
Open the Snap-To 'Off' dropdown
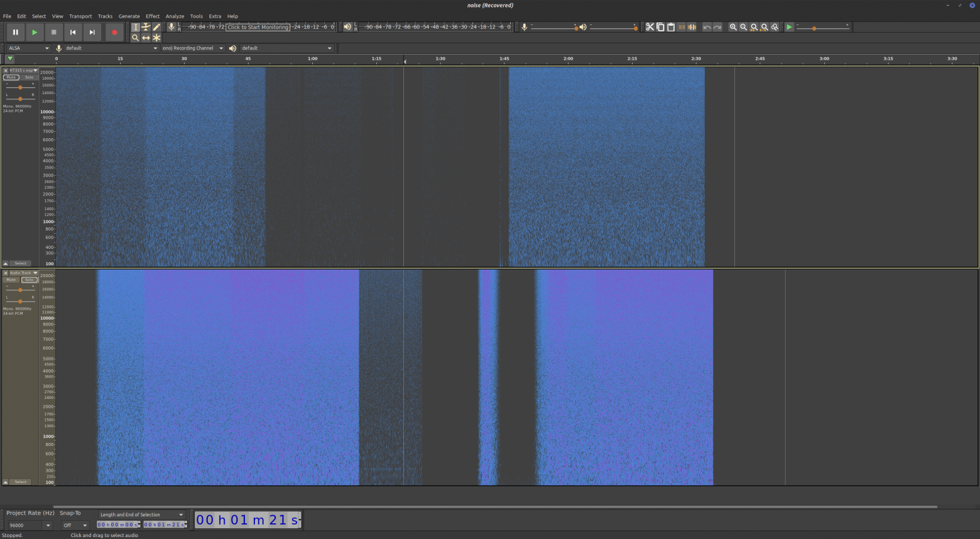click(75, 525)
